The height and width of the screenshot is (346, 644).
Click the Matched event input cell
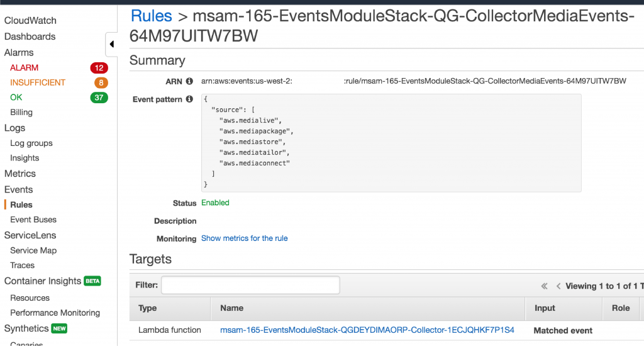tap(563, 330)
